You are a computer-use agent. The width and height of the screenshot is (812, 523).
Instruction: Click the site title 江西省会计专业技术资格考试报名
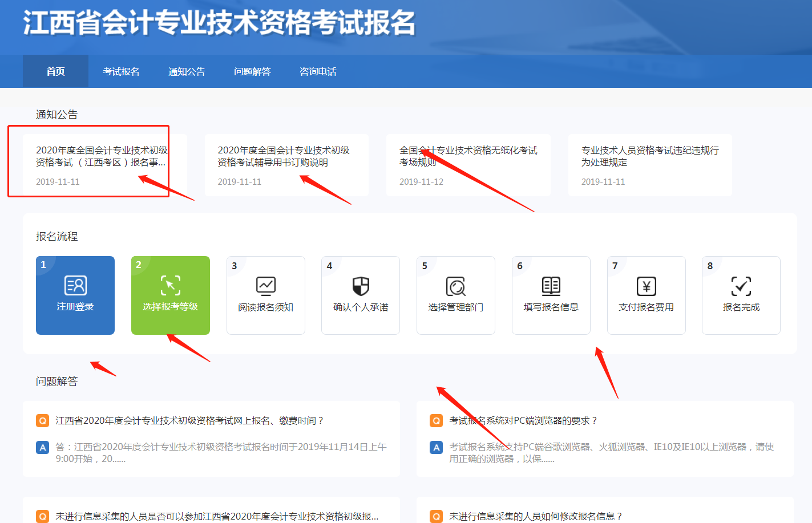pyautogui.click(x=219, y=23)
